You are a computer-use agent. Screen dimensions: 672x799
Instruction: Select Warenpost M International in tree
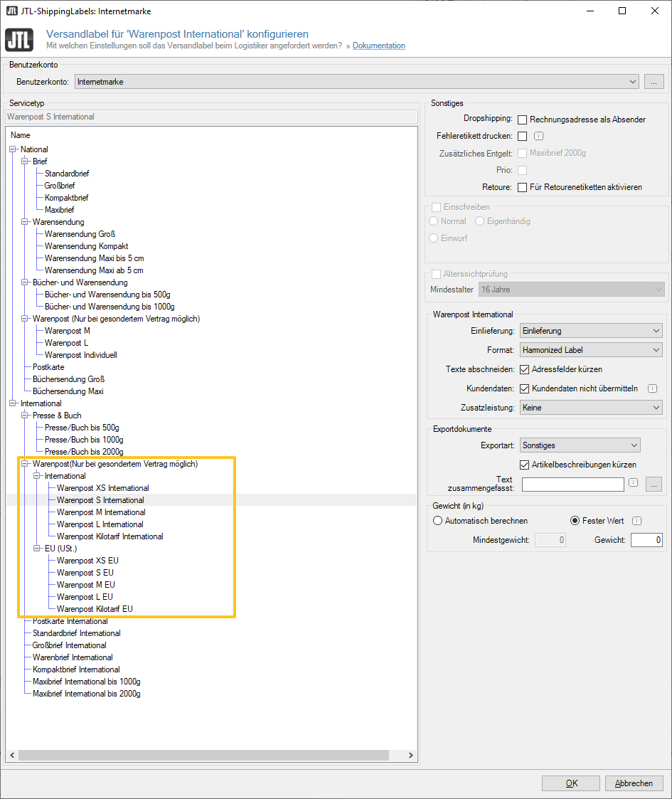pyautogui.click(x=101, y=512)
